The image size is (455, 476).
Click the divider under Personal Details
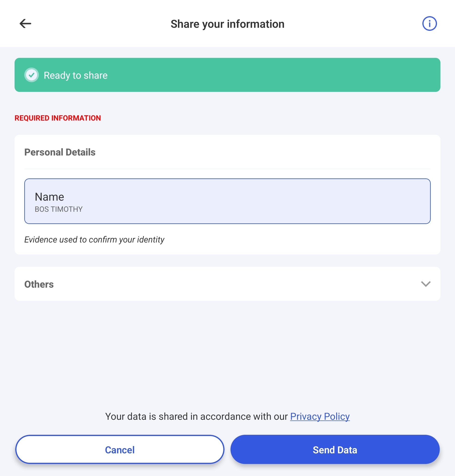point(227,169)
